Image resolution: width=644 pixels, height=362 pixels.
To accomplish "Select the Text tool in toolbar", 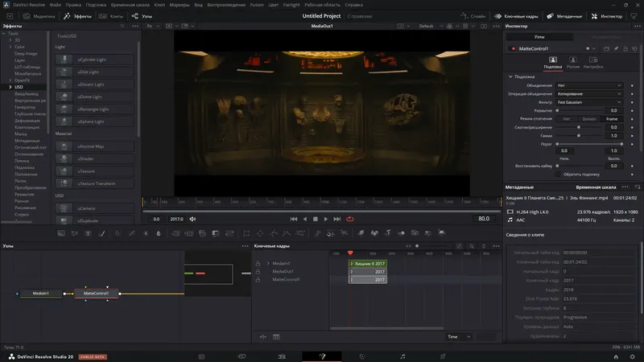I will [89, 233].
